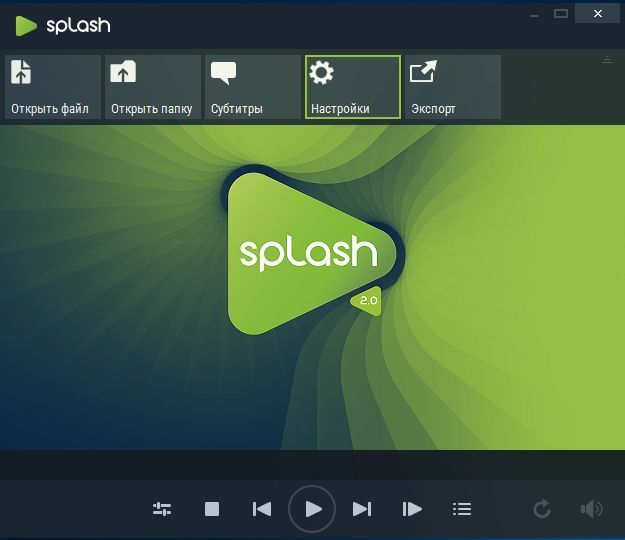Click the Splash logo in title bar

pos(63,26)
